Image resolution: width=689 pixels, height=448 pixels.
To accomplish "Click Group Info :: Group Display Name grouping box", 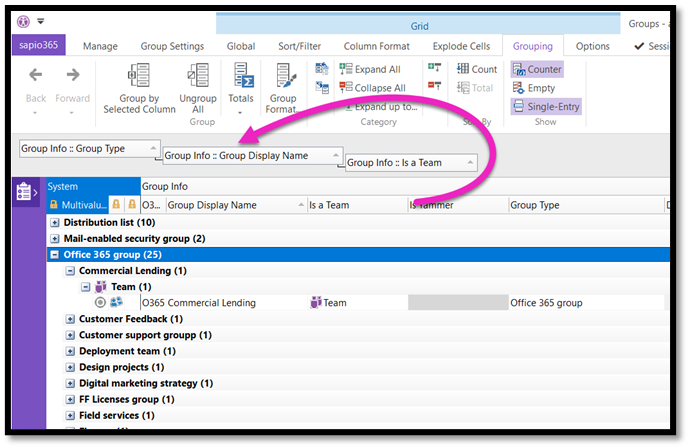I will tap(253, 155).
